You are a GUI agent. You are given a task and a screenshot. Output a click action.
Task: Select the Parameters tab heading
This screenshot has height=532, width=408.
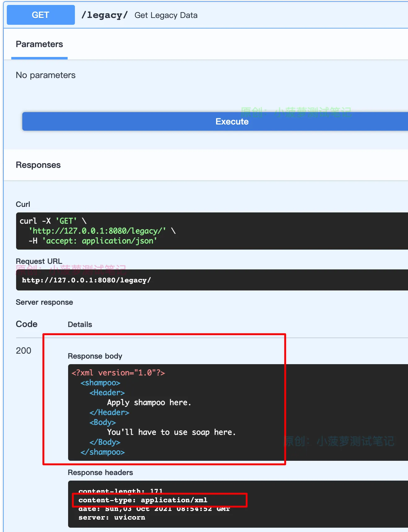pyautogui.click(x=39, y=44)
